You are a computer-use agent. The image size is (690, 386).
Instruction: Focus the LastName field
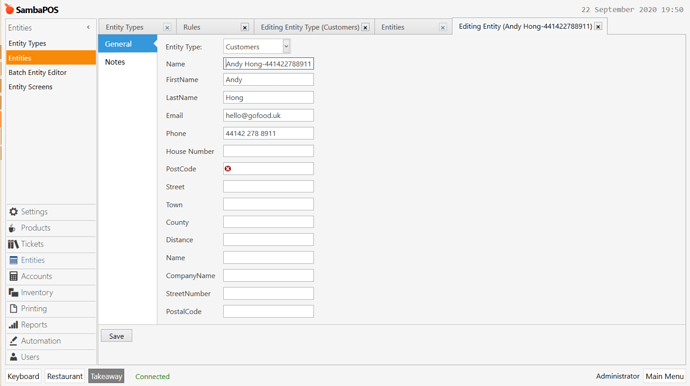[268, 97]
